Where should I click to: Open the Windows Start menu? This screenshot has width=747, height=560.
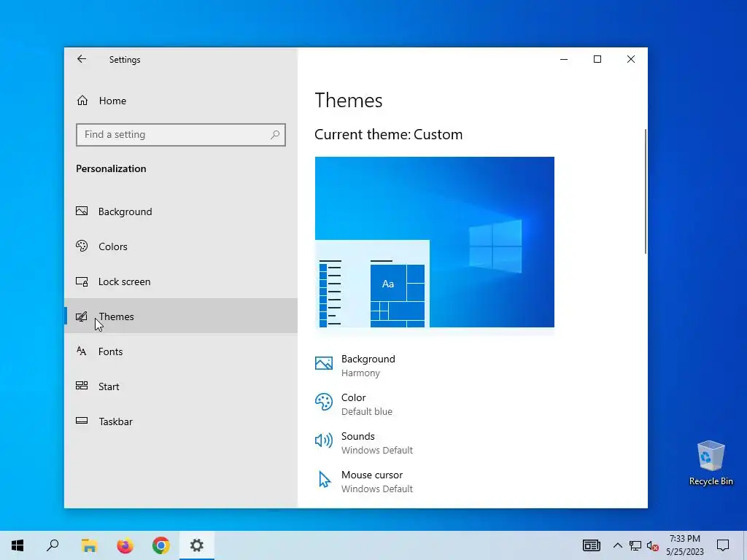point(18,545)
